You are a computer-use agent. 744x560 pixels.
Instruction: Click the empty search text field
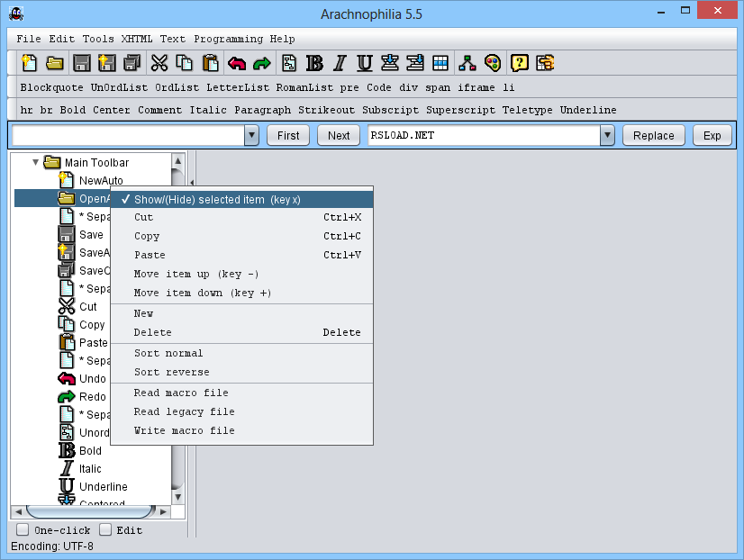(128, 136)
